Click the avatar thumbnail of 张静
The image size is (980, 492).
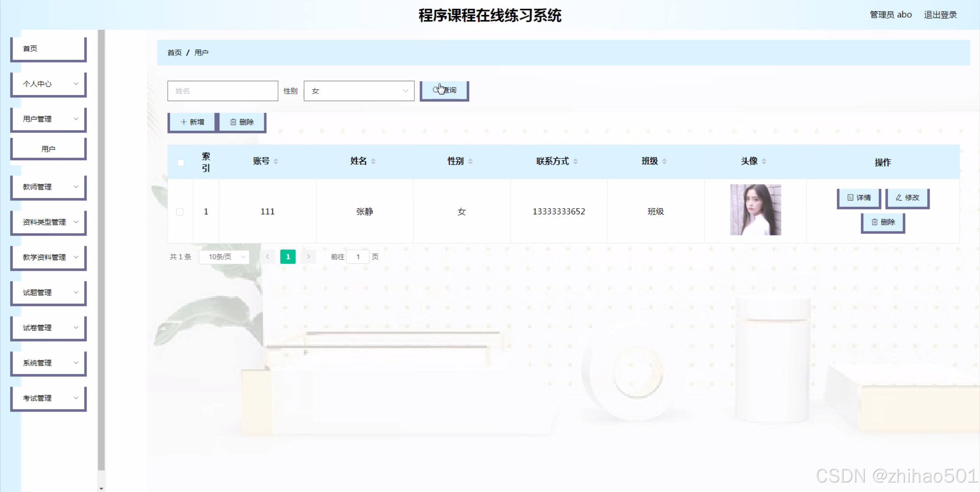coord(755,210)
